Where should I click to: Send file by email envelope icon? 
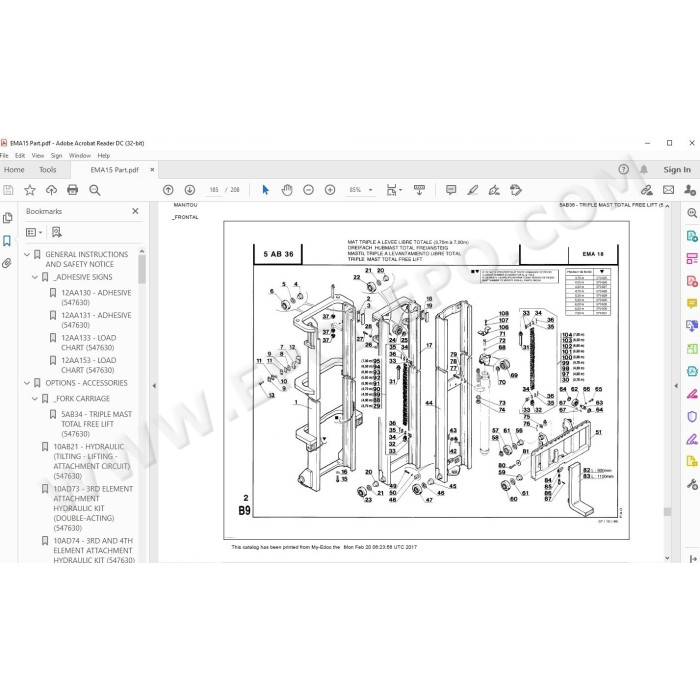click(668, 190)
